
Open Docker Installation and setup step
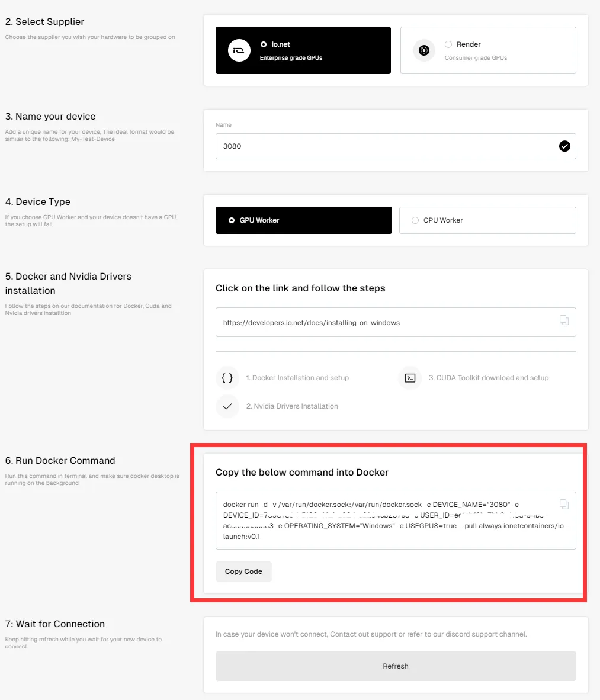(x=297, y=378)
